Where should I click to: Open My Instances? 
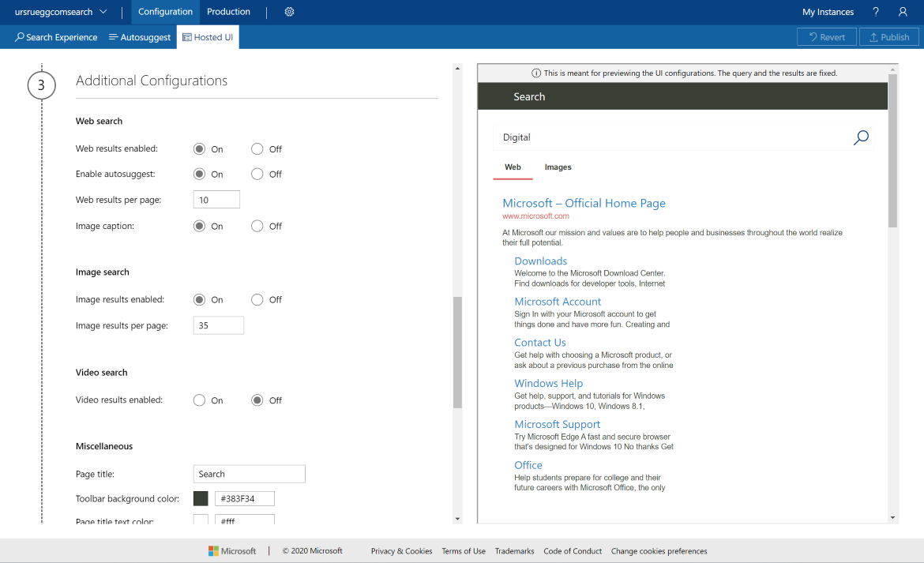coord(828,12)
